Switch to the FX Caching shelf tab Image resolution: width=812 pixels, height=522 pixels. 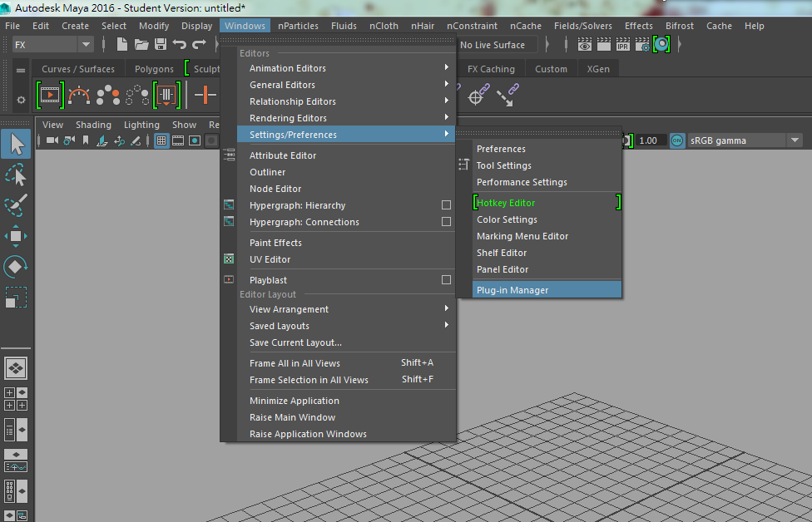tap(491, 69)
